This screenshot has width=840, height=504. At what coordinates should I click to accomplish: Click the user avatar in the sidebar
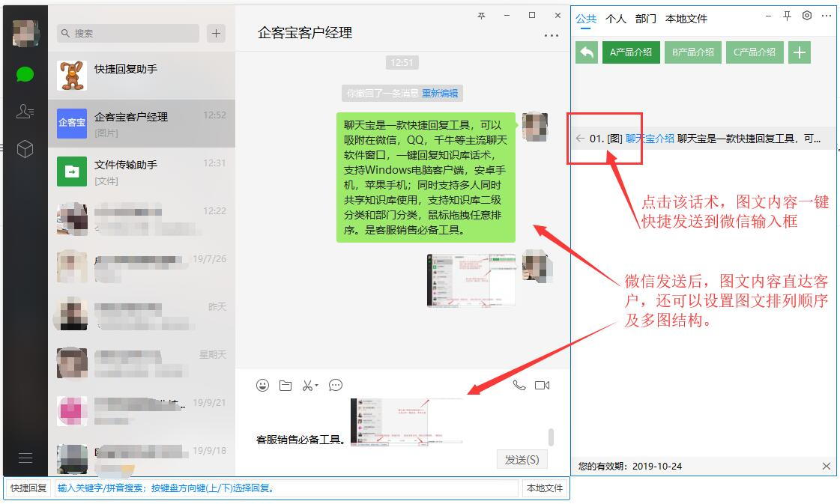click(25, 33)
